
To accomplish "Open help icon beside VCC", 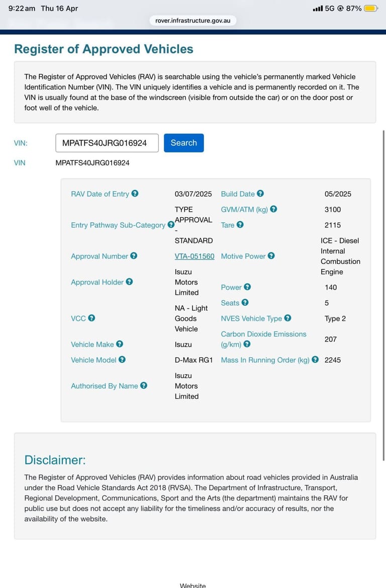I will tap(91, 318).
